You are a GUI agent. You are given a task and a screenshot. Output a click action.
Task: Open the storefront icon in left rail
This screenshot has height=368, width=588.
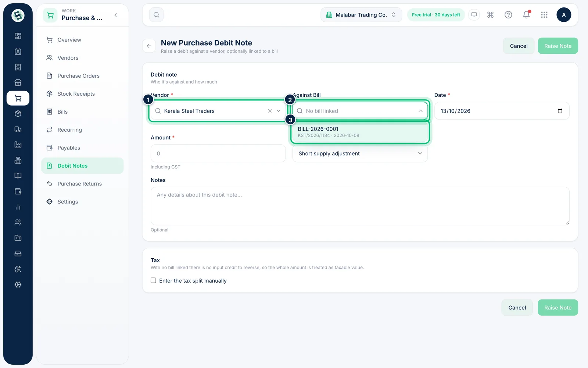[x=18, y=82]
